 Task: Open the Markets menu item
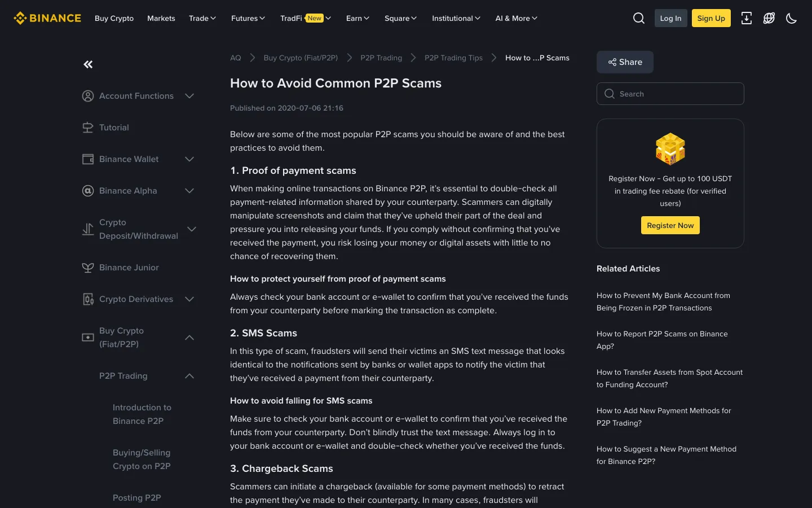click(x=161, y=18)
